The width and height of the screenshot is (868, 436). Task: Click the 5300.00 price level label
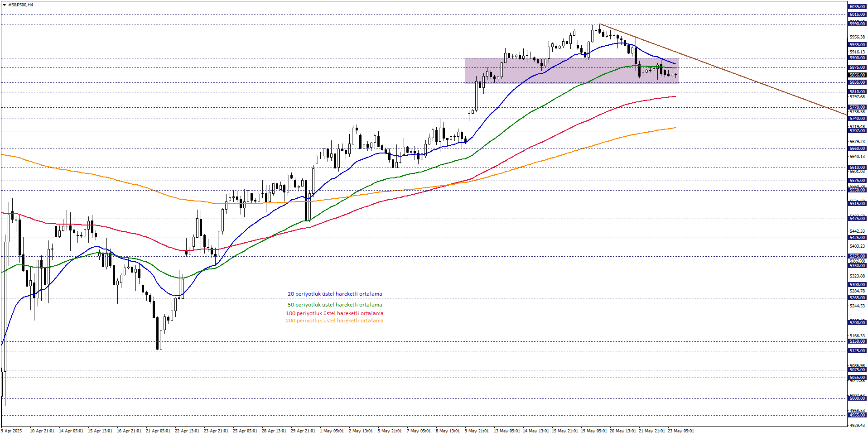[857, 285]
